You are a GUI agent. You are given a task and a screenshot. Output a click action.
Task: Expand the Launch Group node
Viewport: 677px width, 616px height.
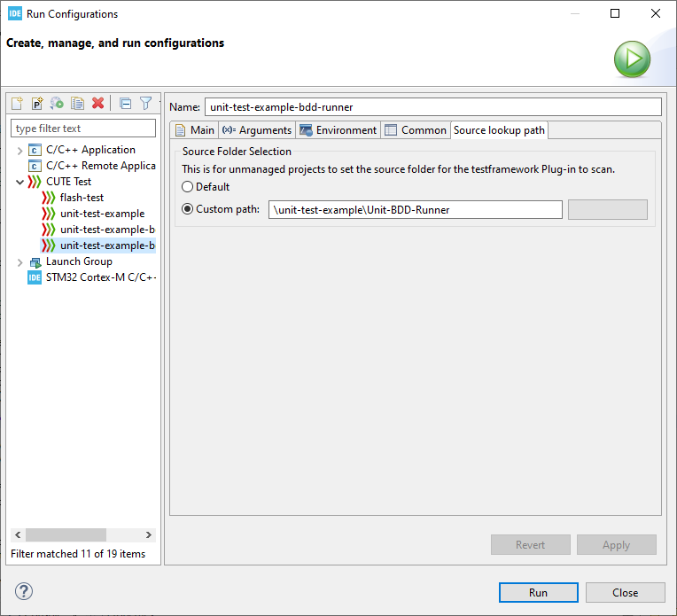(x=19, y=262)
